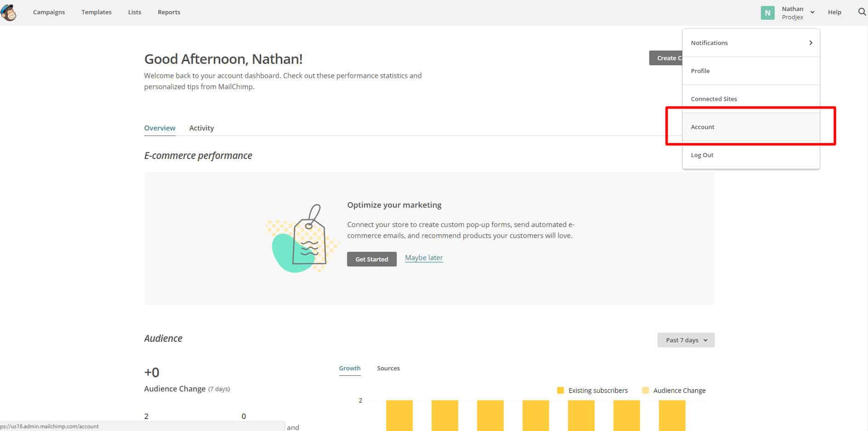868x431 pixels.
Task: Expand the Notifications submenu arrow
Action: point(811,43)
